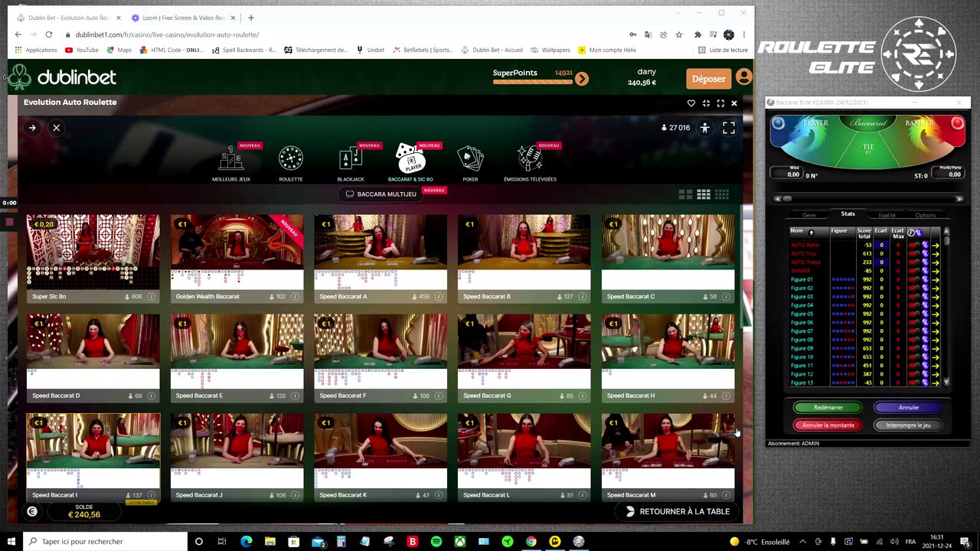
Task: Open Microsoft Edge from the Windows taskbar
Action: 246,542
